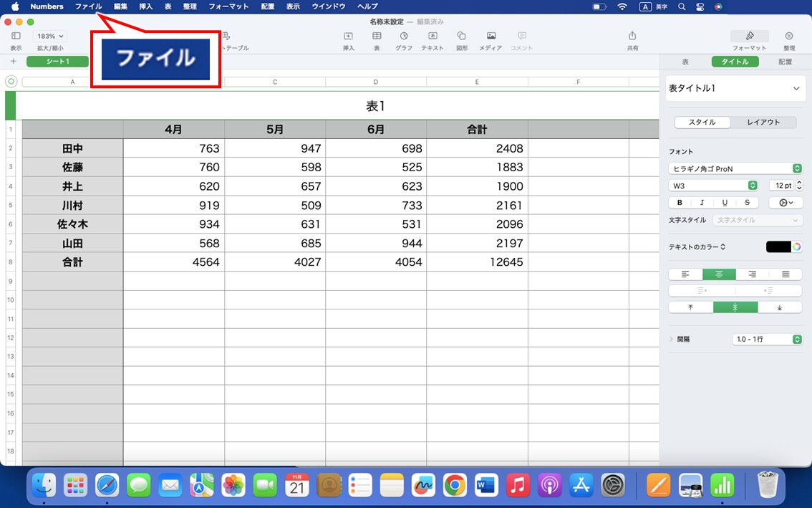Click the 表 (Table) insert icon
Viewport: 812px width, 508px height.
[x=377, y=37]
